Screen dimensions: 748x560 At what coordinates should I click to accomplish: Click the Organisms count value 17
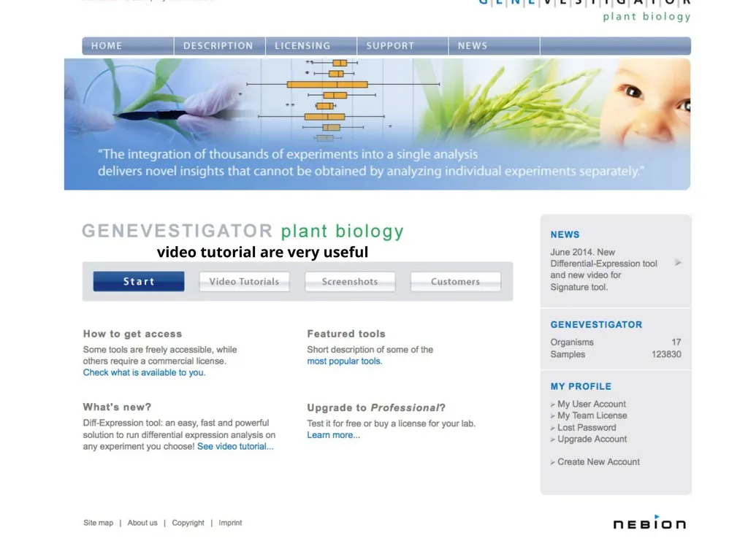[676, 342]
